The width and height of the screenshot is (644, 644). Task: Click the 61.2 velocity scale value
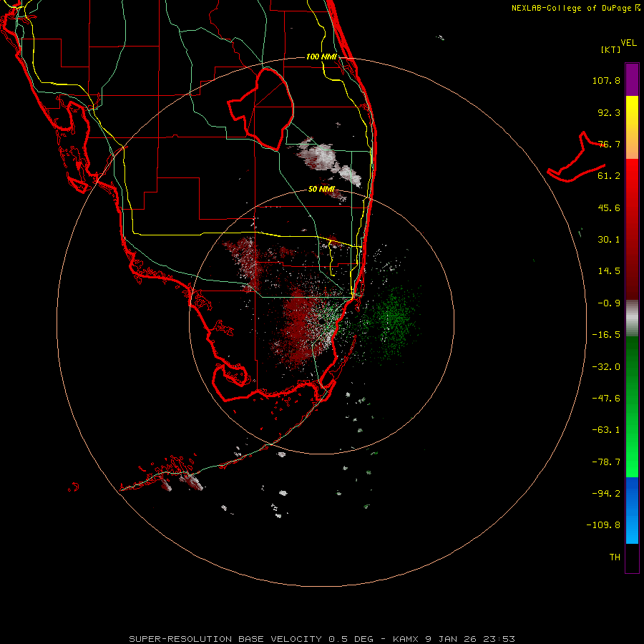click(609, 176)
